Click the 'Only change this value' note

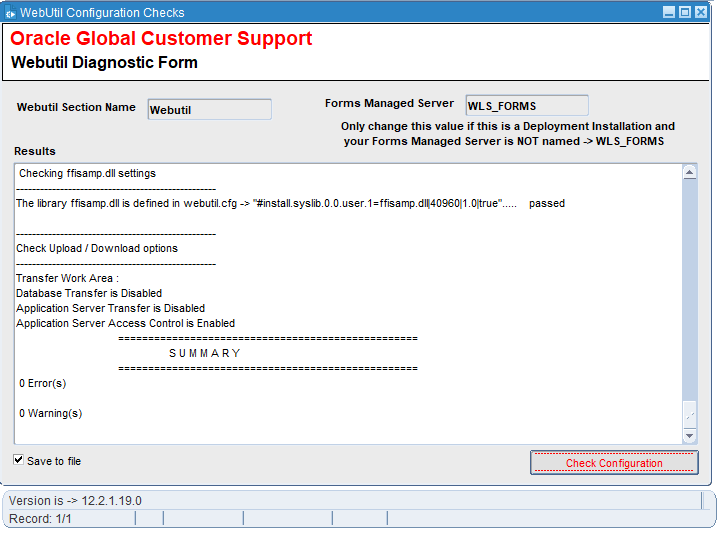point(507,133)
